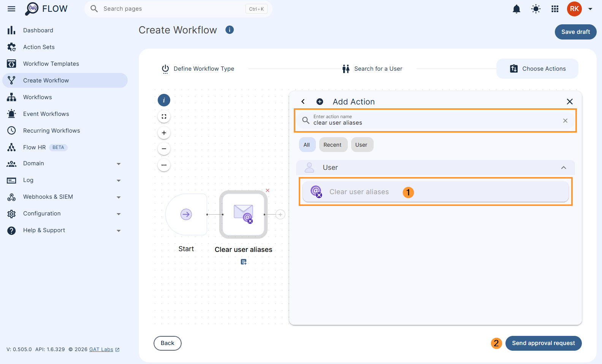Toggle the light/dark theme sun icon
This screenshot has width=602, height=364.
coord(536,9)
